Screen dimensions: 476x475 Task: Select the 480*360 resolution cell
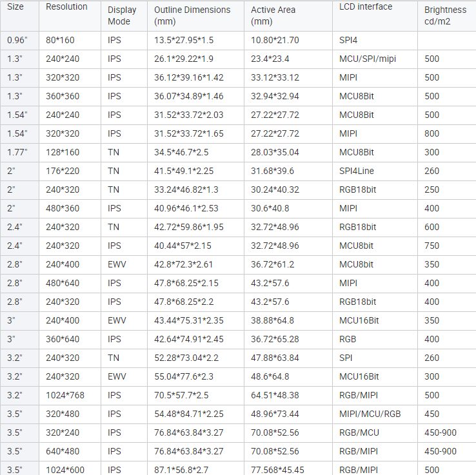coord(63,208)
